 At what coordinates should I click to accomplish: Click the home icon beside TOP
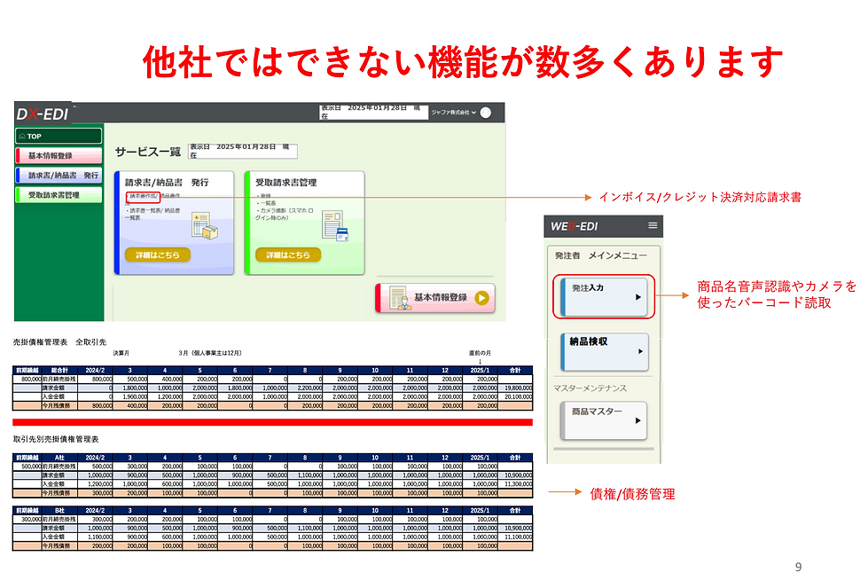(x=22, y=137)
